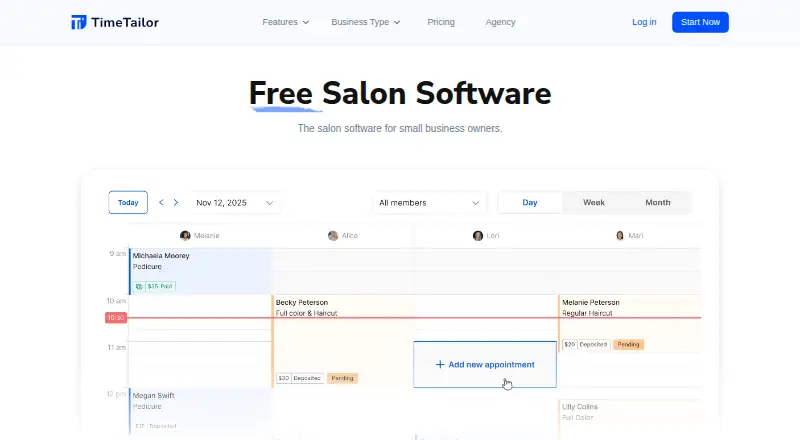Open Michaela Moorey Pedicure appointment
The height and width of the screenshot is (440, 800).
pyautogui.click(x=200, y=271)
